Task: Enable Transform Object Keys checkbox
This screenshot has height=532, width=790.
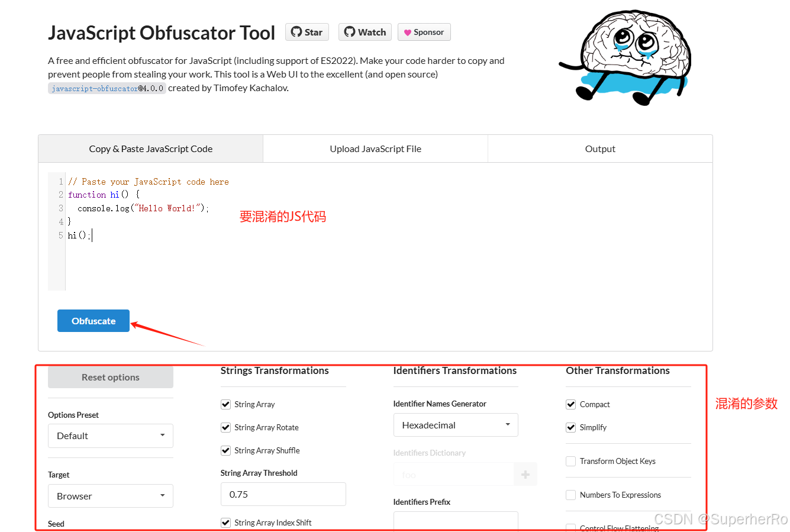Action: coord(571,461)
